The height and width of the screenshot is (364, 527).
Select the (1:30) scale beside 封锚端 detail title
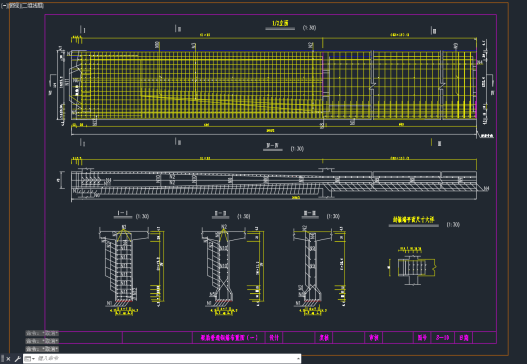[453, 225]
